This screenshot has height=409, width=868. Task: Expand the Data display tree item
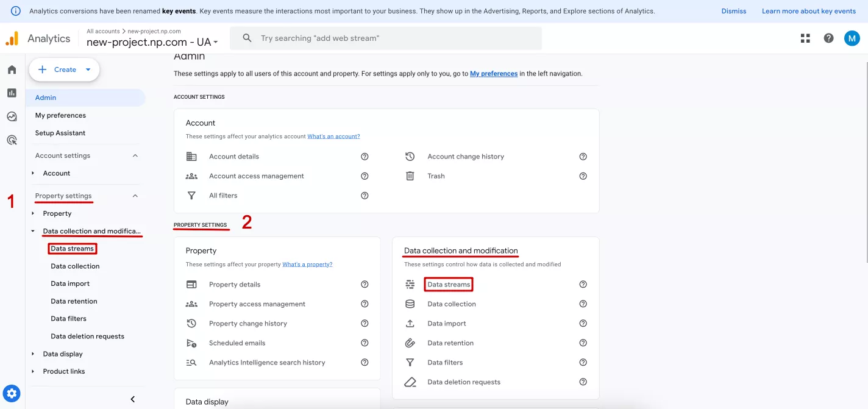point(33,354)
